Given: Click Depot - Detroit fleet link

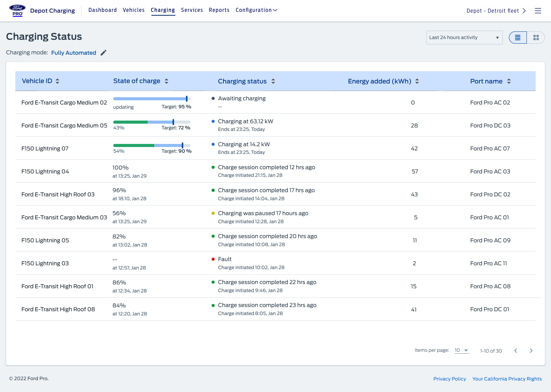Looking at the screenshot, I should click(492, 11).
